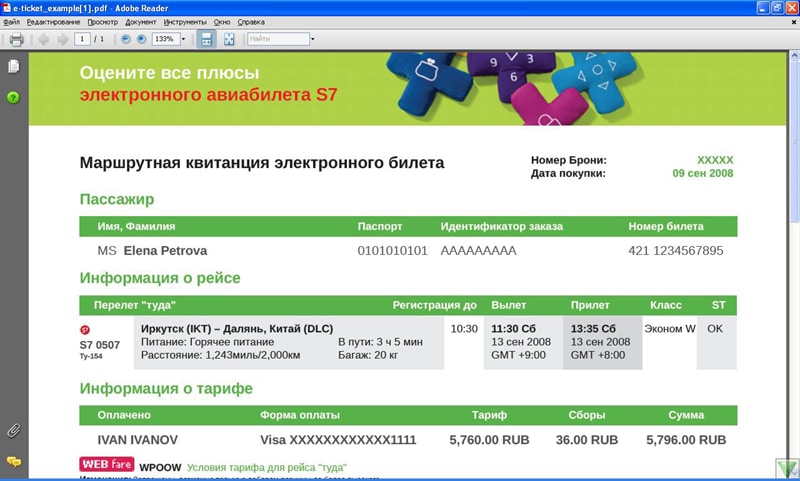Open the Окно menu
This screenshot has width=800, height=481.
click(222, 22)
